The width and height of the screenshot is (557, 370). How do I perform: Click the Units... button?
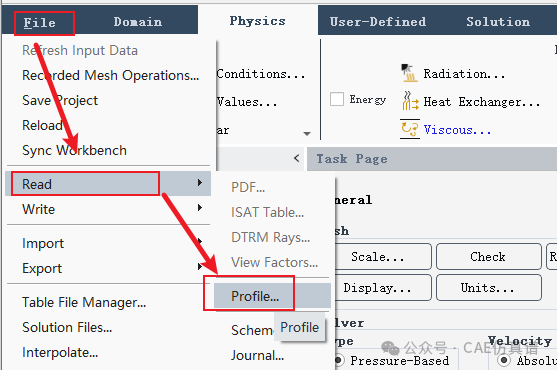[488, 287]
